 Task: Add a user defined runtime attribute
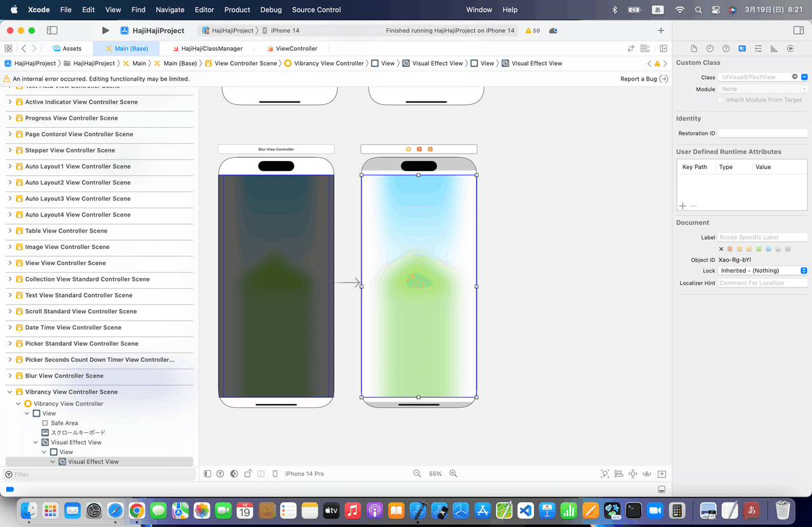click(682, 206)
